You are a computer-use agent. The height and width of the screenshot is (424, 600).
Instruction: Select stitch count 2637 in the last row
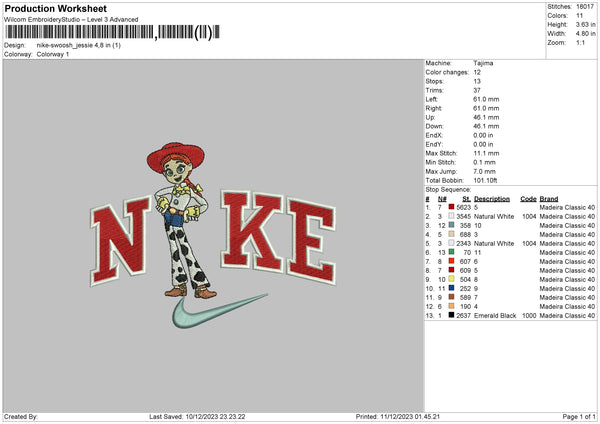point(463,315)
